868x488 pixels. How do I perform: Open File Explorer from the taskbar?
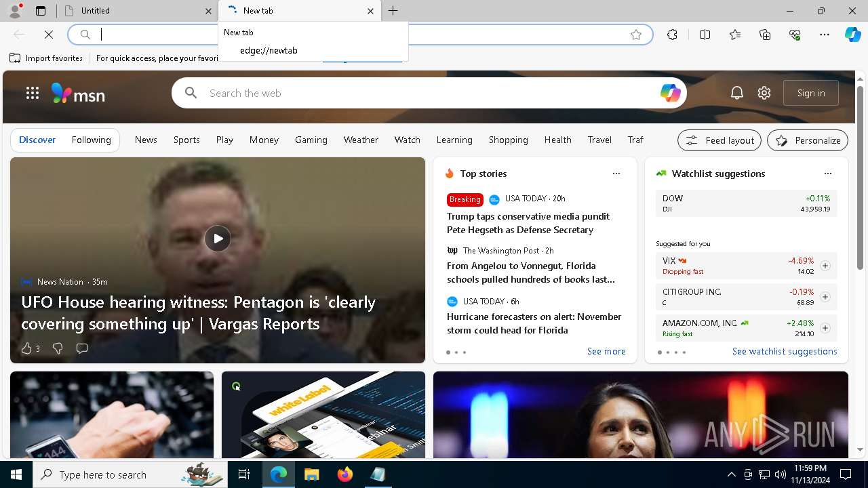[312, 474]
